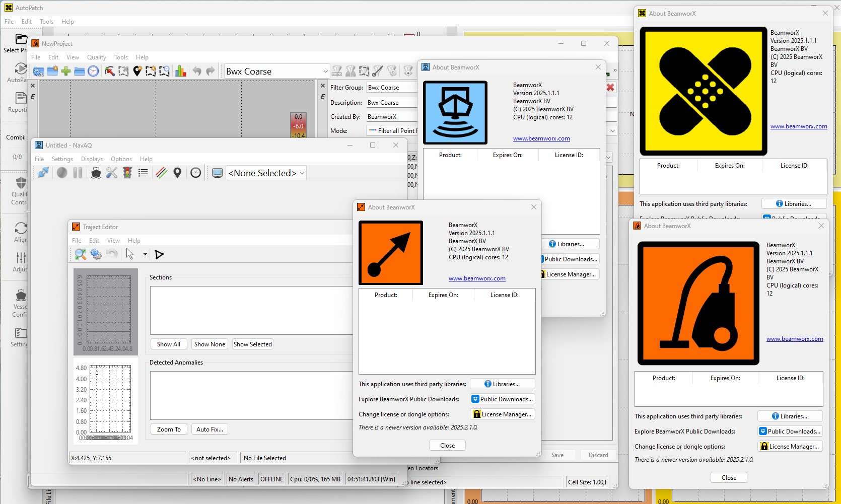
Task: Open the wrench and screwdriver tools icon
Action: click(112, 173)
